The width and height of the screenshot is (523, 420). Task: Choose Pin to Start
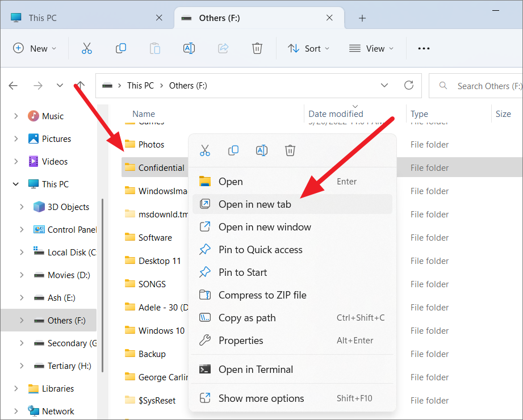[292, 272]
